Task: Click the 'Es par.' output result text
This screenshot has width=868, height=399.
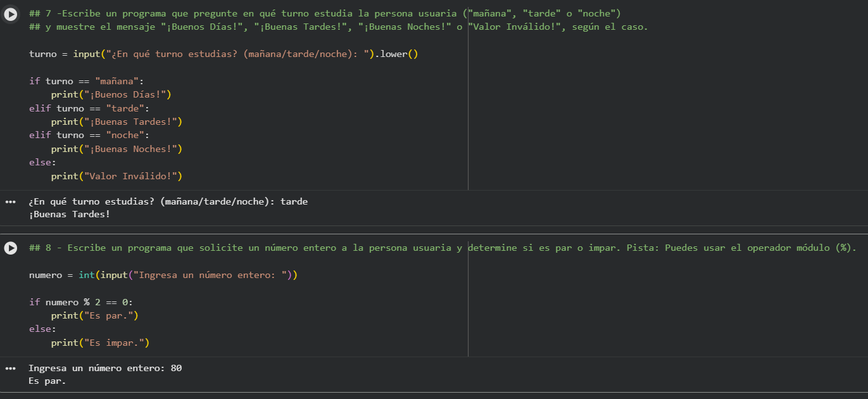Action: coord(47,381)
